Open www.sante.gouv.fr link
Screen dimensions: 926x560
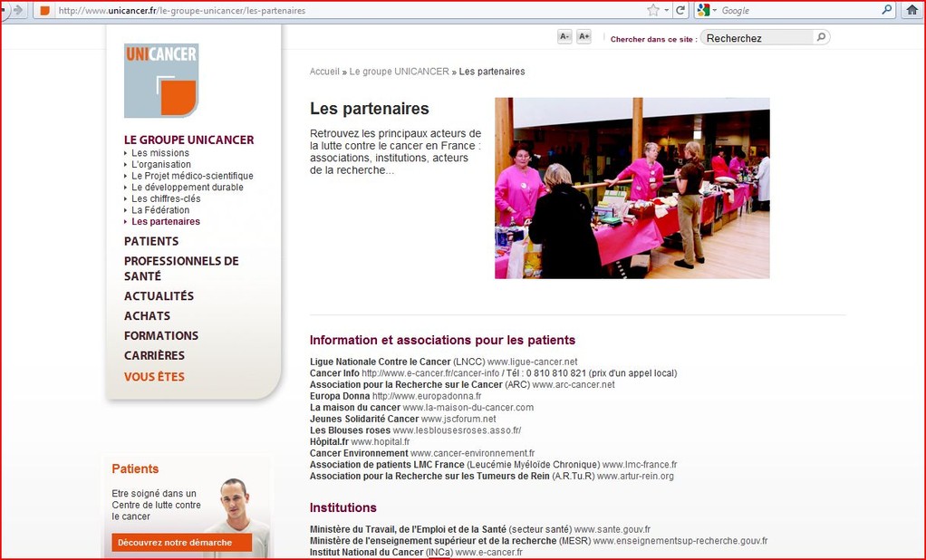point(613,529)
